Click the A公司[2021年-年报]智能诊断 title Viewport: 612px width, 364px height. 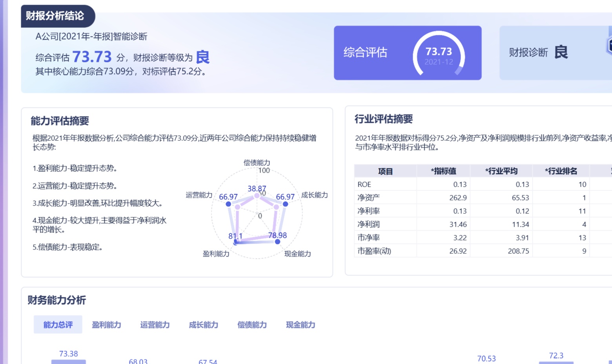(91, 36)
